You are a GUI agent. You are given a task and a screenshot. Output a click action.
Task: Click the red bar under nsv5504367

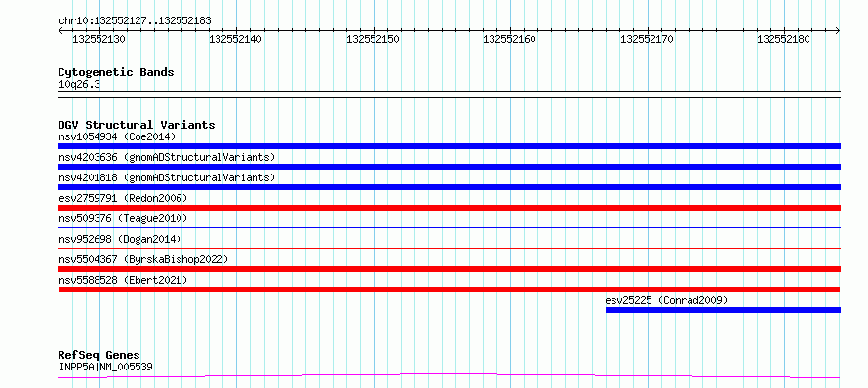449,269
